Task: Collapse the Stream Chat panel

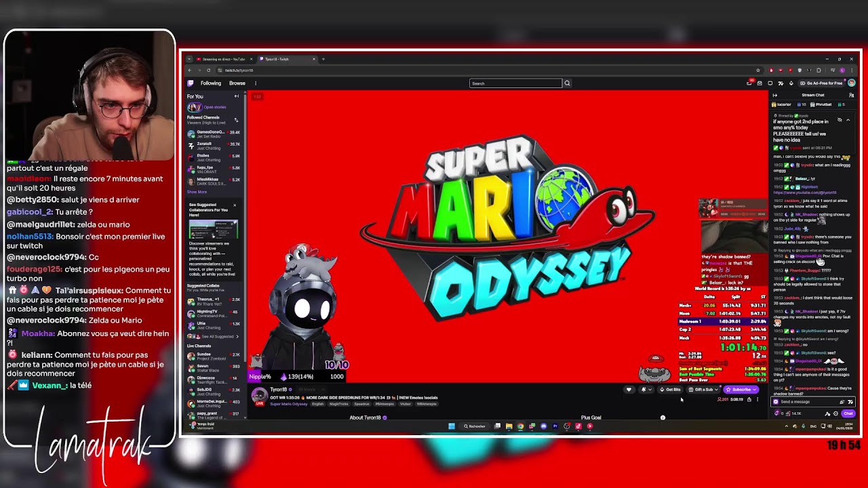Action: tap(775, 95)
